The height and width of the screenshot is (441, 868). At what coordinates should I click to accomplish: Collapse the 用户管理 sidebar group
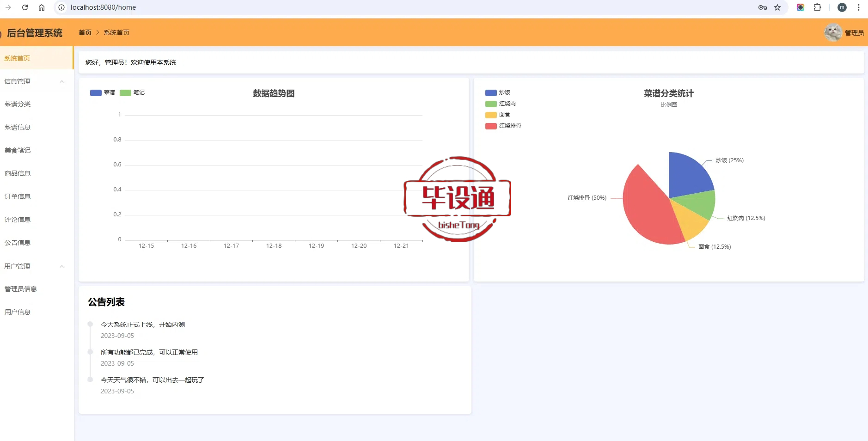click(x=62, y=266)
